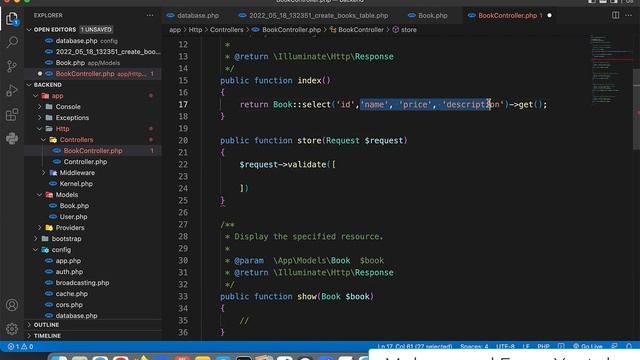The width and height of the screenshot is (640, 360).
Task: Click the Controllers breadcrumb segment
Action: [x=227, y=30]
